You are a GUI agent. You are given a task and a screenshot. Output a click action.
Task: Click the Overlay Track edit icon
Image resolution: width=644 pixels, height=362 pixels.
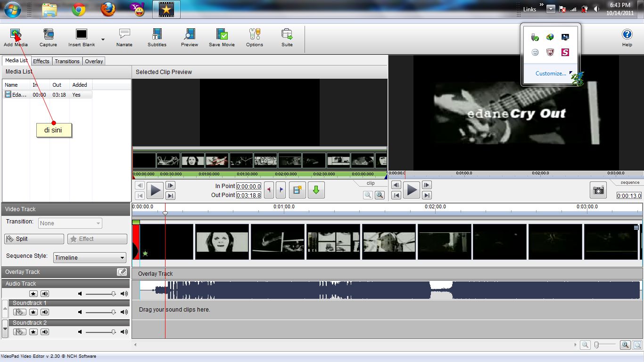tap(122, 272)
